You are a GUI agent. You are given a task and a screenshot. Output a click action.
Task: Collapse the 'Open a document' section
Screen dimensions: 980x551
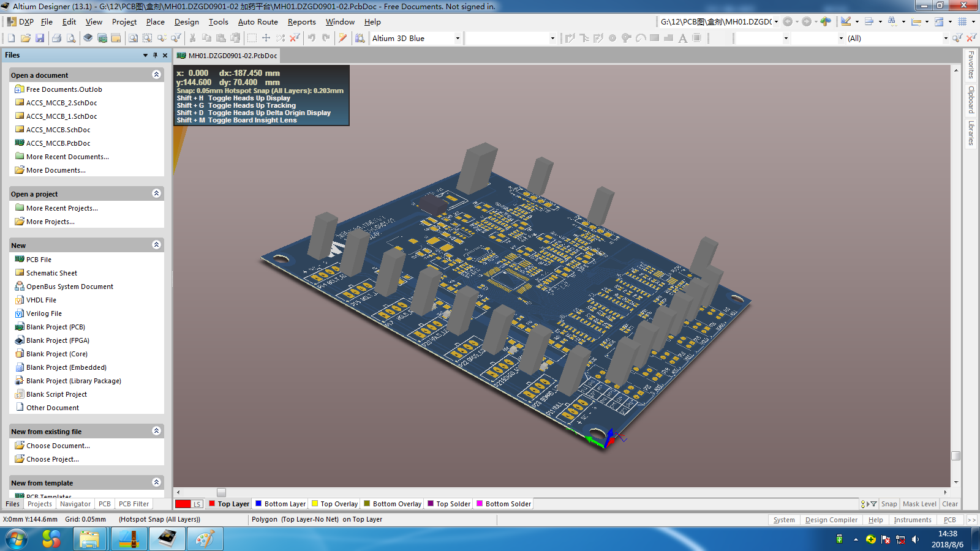pyautogui.click(x=156, y=75)
